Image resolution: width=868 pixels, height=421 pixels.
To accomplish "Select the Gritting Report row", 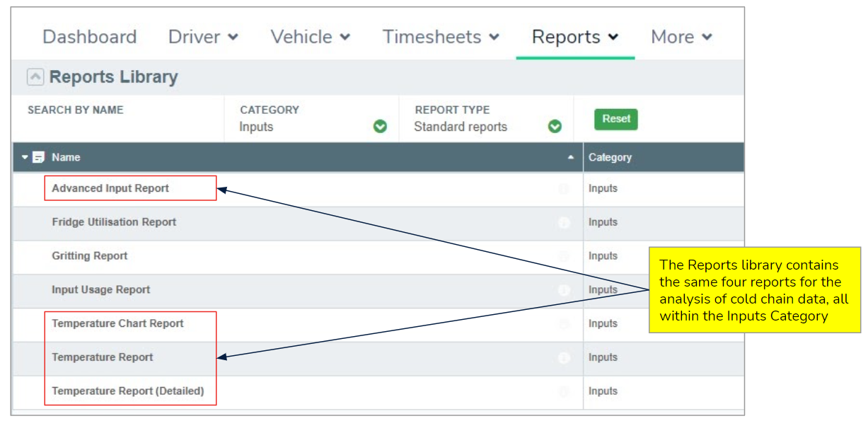I will (90, 256).
